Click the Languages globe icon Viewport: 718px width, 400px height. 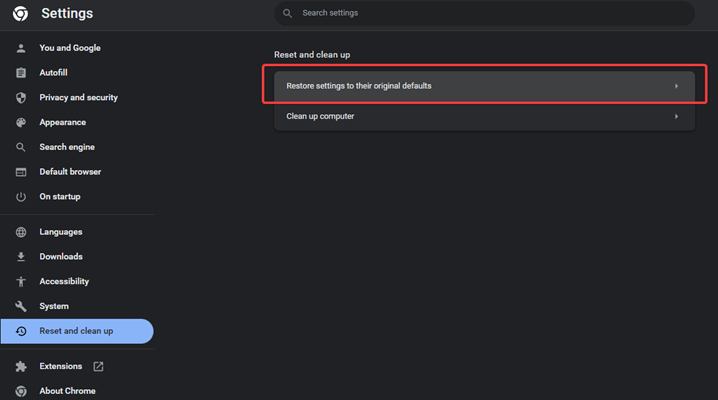[x=21, y=232]
